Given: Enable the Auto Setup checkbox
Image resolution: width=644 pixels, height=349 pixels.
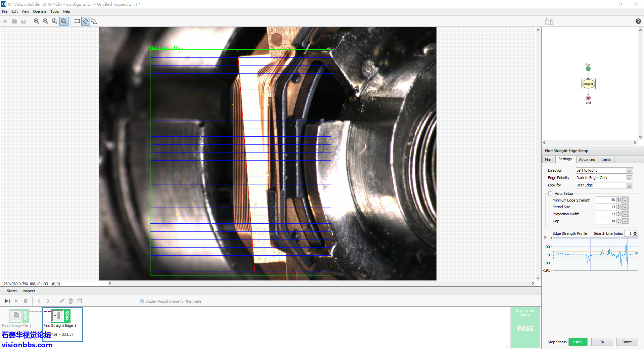Looking at the screenshot, I should pos(550,193).
